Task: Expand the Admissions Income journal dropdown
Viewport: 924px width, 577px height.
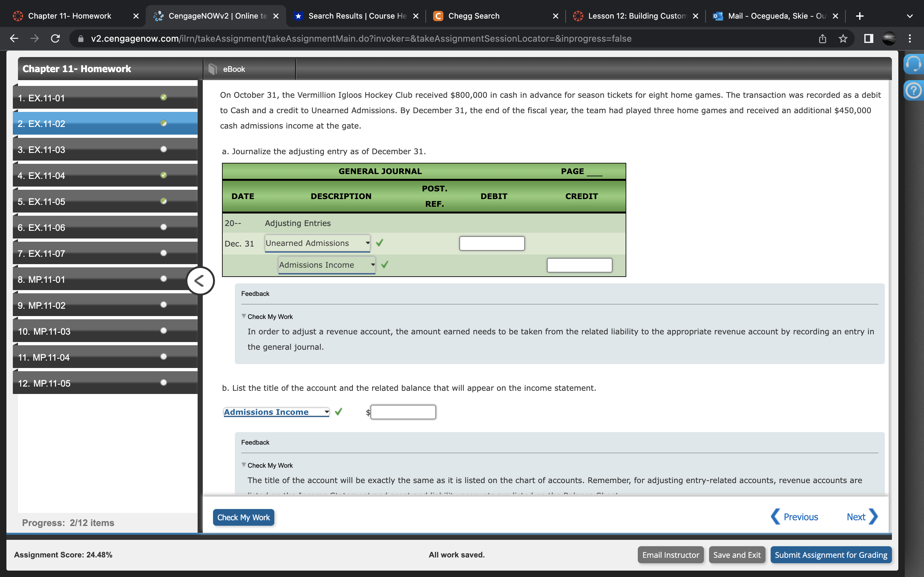Action: 327,265
